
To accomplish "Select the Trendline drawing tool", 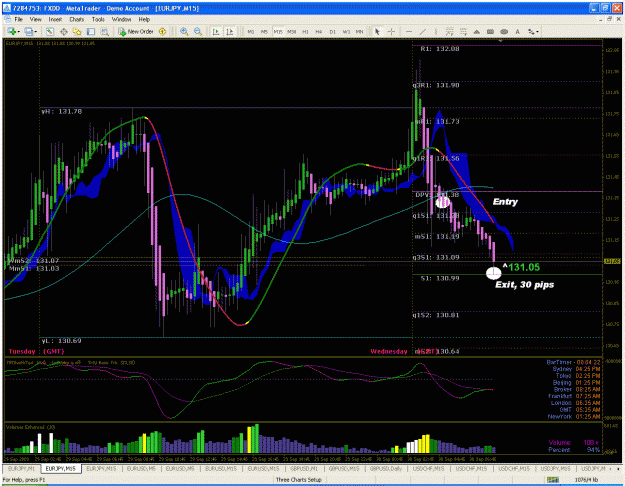I will pos(423,31).
